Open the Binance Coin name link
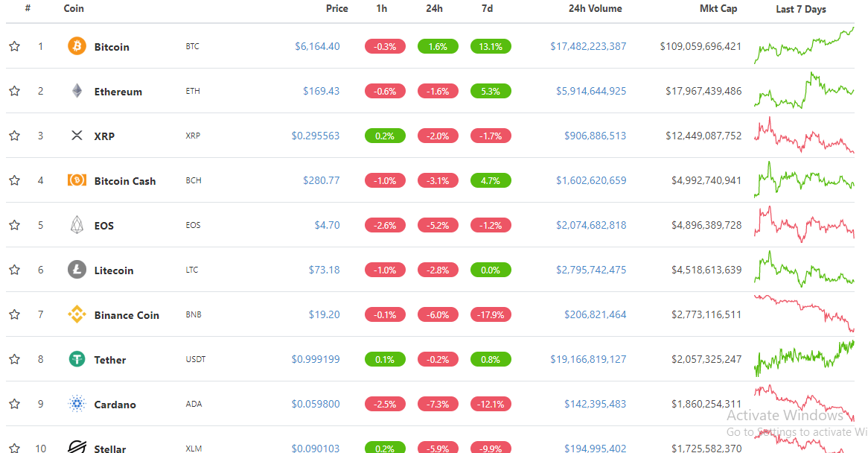868x453 pixels. [127, 315]
